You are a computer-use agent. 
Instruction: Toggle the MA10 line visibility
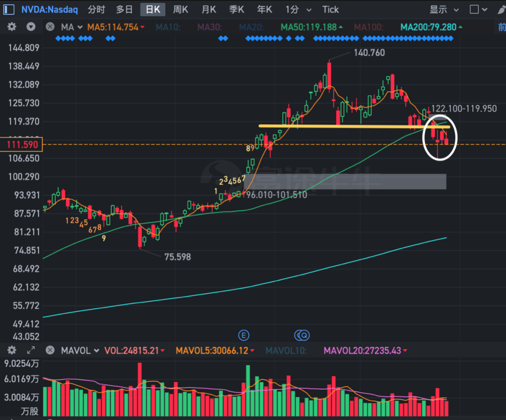[168, 27]
